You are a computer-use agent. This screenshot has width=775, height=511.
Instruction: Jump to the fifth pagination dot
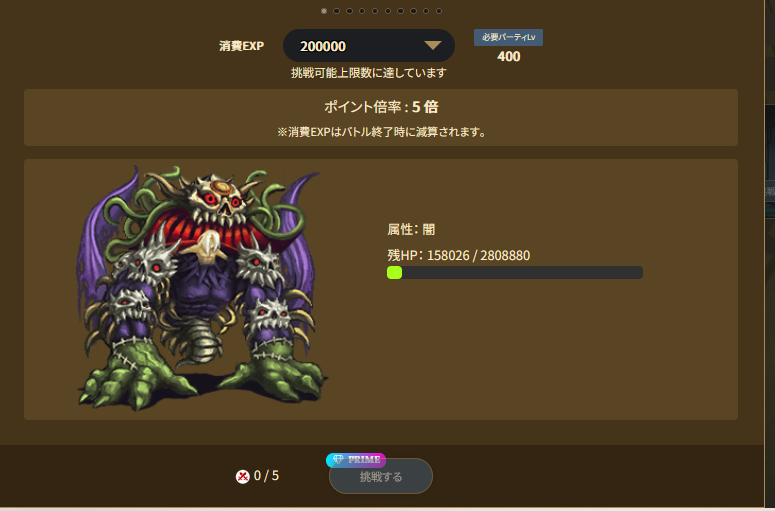click(x=375, y=11)
